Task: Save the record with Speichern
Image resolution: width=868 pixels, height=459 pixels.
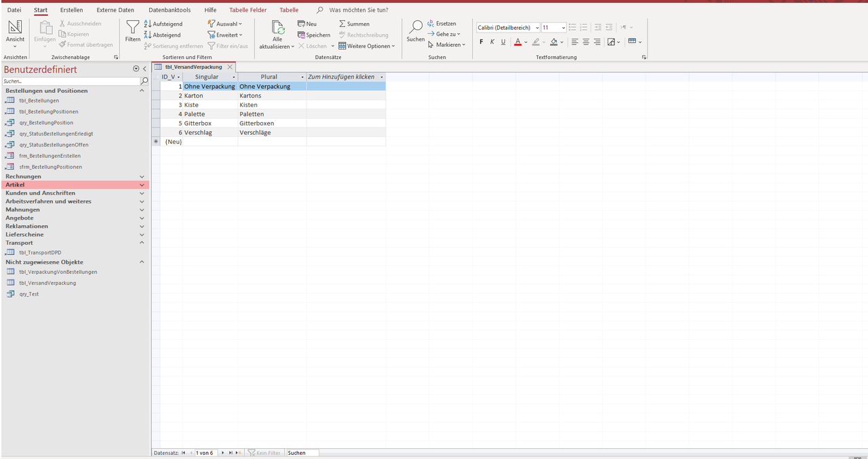Action: [314, 35]
